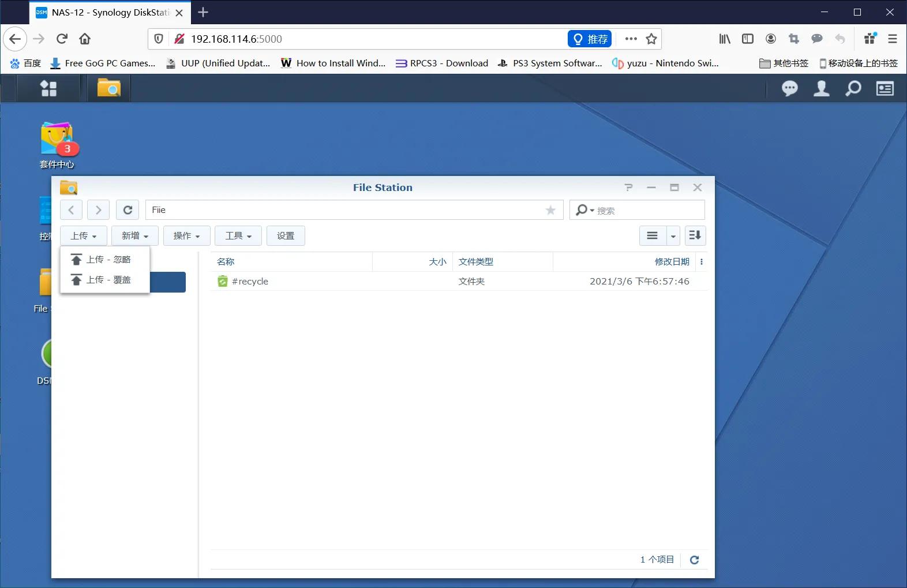Click the tracking protection shield icon
Screen dimensions: 907x588
coord(159,39)
